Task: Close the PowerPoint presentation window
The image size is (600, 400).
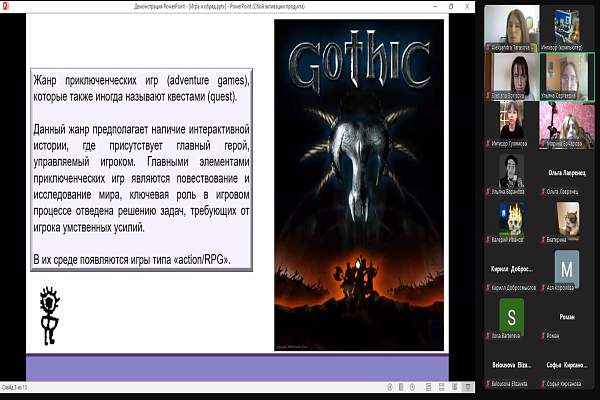Action: click(467, 6)
